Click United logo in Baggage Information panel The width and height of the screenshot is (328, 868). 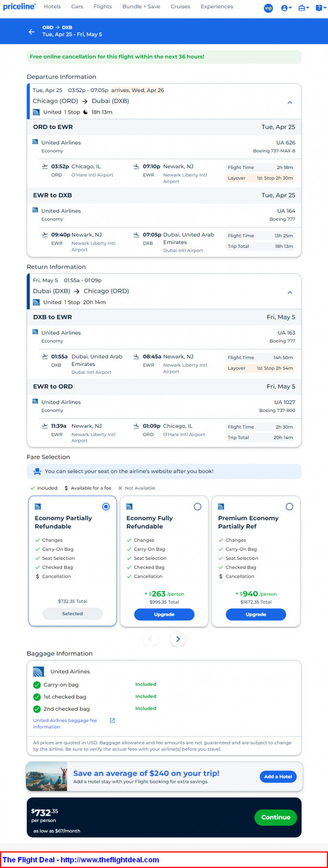39,672
